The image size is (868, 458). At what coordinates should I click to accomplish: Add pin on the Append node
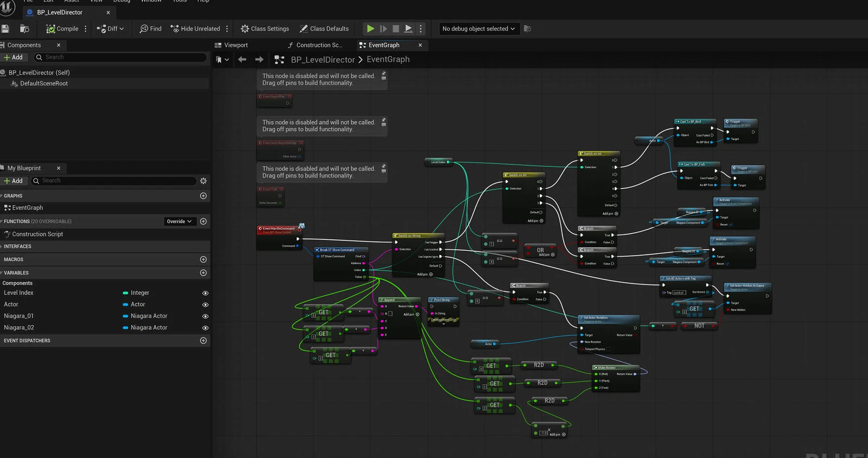411,314
